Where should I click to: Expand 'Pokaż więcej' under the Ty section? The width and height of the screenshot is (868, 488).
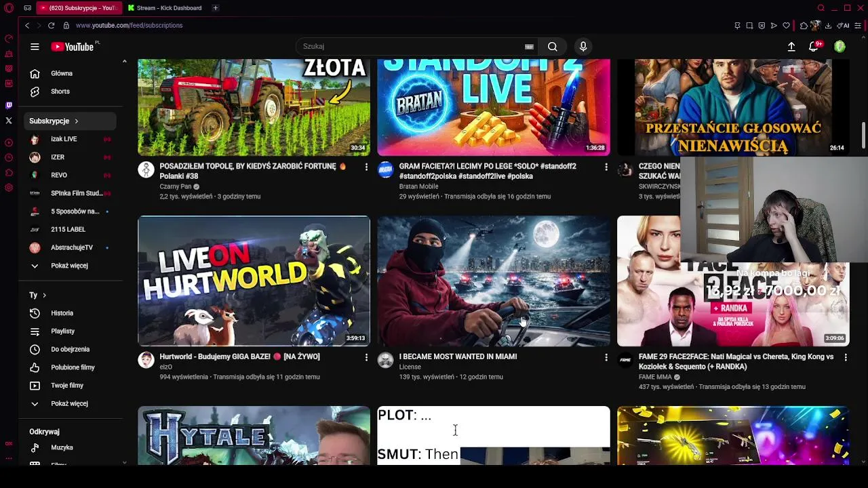click(x=69, y=403)
